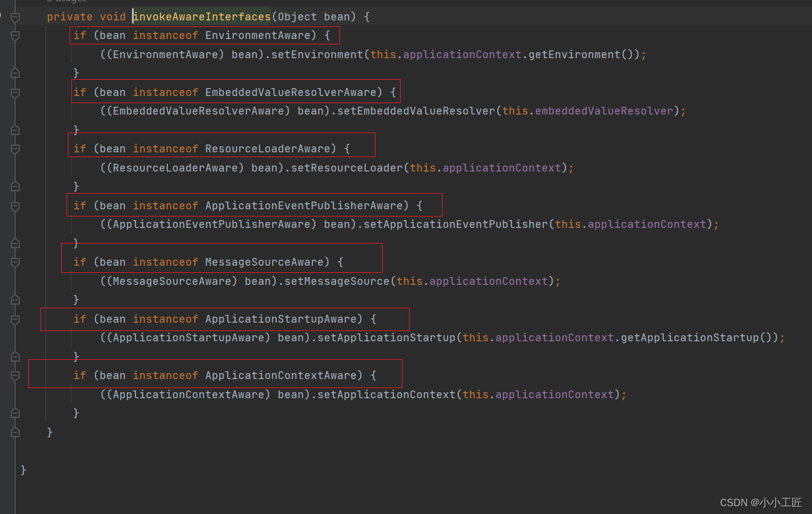812x514 pixels.
Task: Fold the if ResourceLoaderAware block
Action: (x=16, y=149)
